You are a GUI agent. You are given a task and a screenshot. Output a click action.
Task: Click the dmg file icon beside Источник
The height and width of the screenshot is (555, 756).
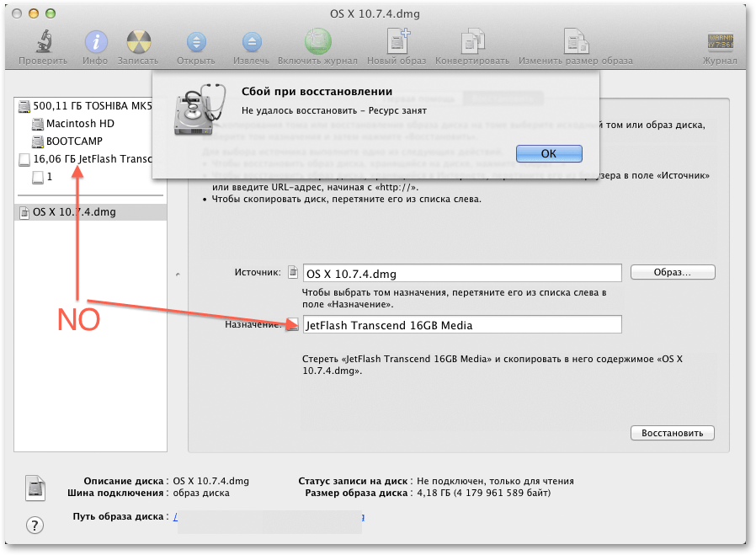(x=293, y=272)
